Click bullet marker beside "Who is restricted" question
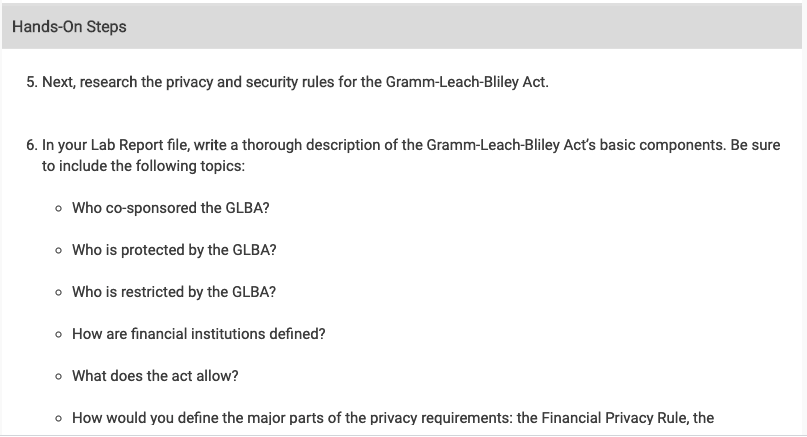Image resolution: width=807 pixels, height=437 pixels. click(59, 292)
